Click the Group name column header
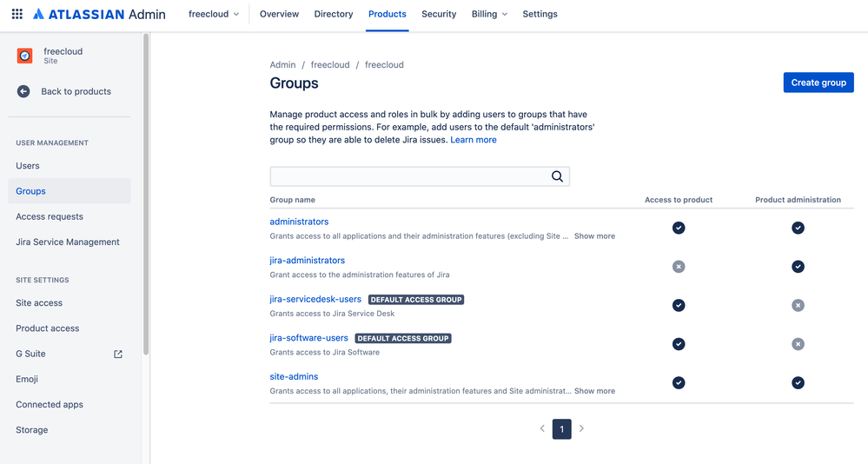Viewport: 868px width, 464px height. [x=292, y=200]
